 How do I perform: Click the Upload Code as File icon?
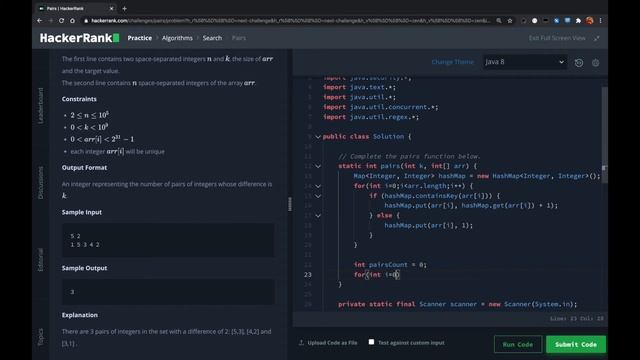click(301, 342)
